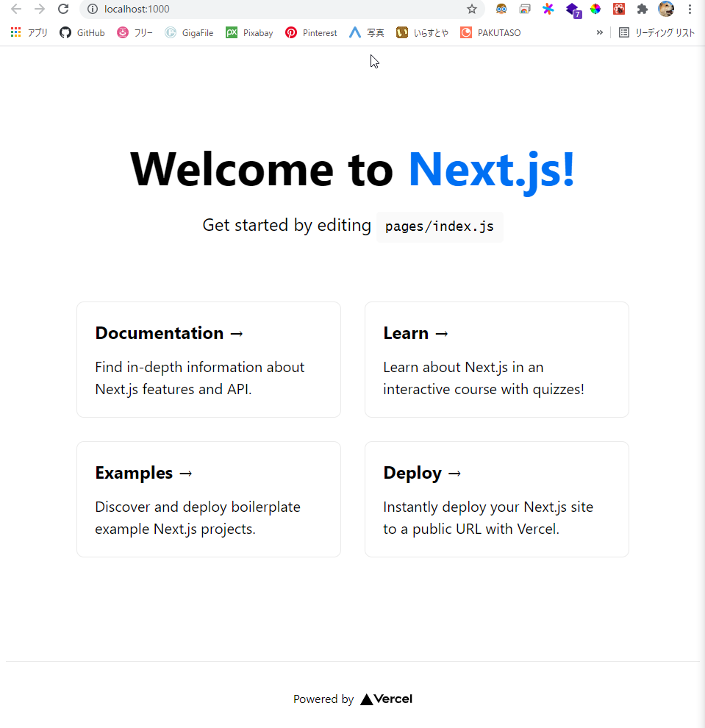Open Chrome's three-dot menu
This screenshot has width=705, height=728.
coord(690,9)
